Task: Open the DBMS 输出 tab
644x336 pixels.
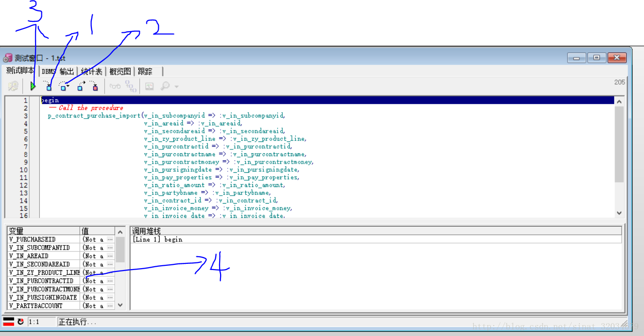Action: tap(58, 72)
